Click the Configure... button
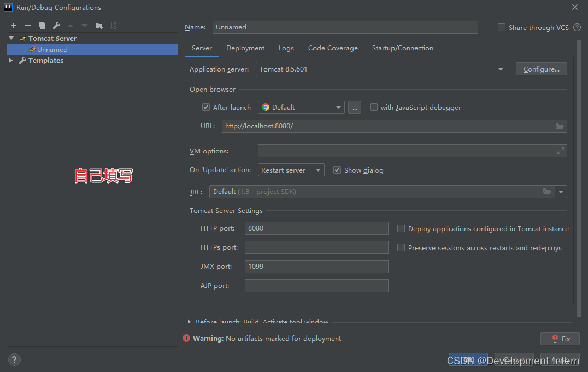This screenshot has width=588, height=372. [x=541, y=69]
